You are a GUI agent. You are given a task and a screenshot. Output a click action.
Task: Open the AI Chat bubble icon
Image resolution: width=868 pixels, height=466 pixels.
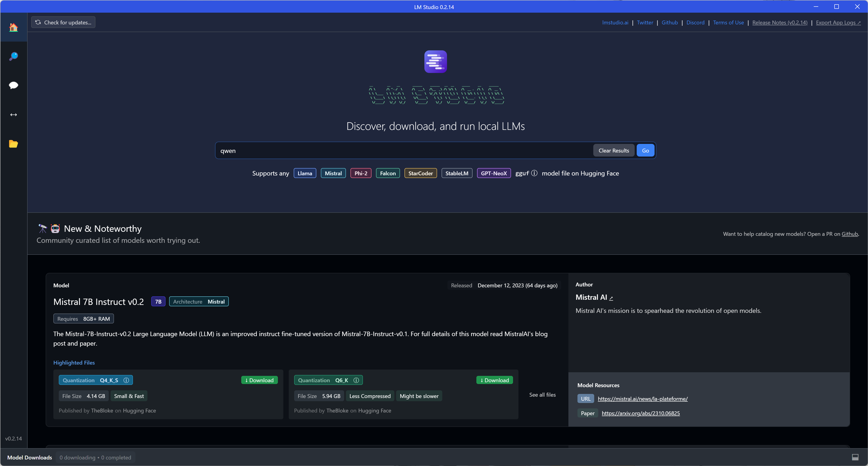[14, 85]
